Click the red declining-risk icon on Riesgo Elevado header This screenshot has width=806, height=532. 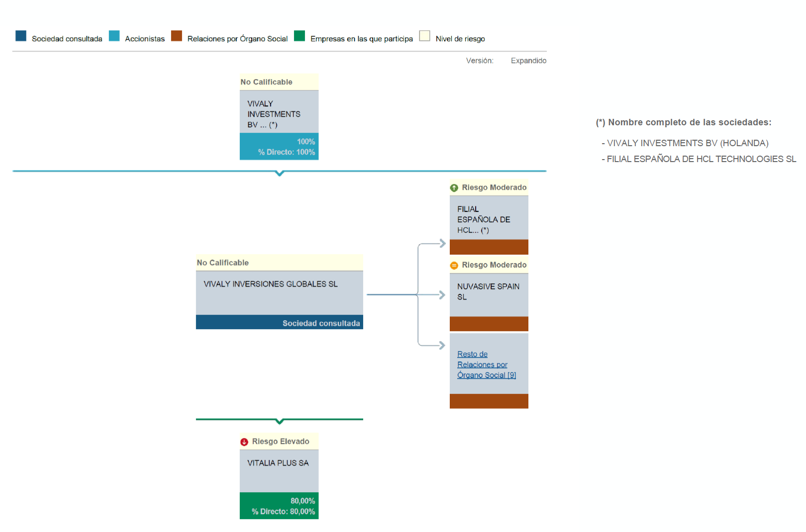[x=244, y=442]
